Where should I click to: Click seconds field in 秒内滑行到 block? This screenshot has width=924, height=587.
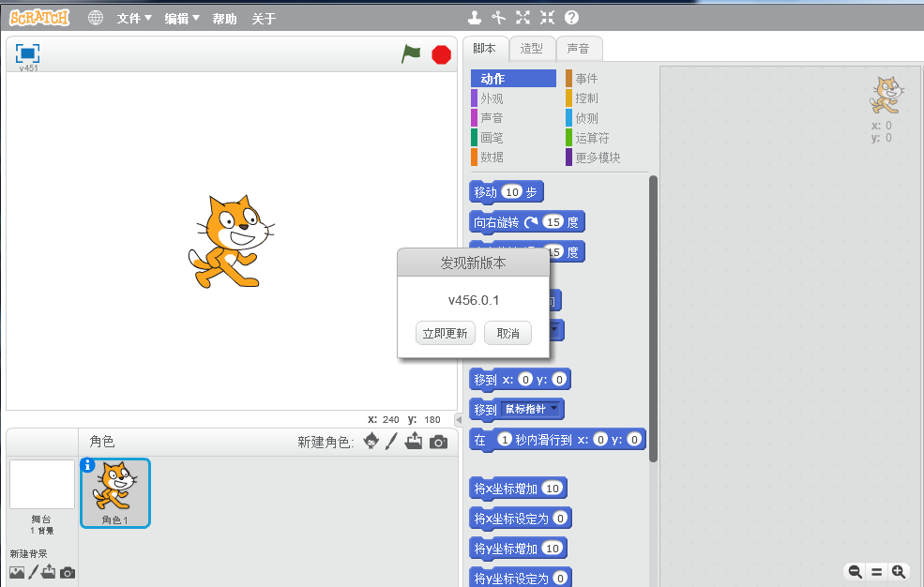click(x=505, y=439)
